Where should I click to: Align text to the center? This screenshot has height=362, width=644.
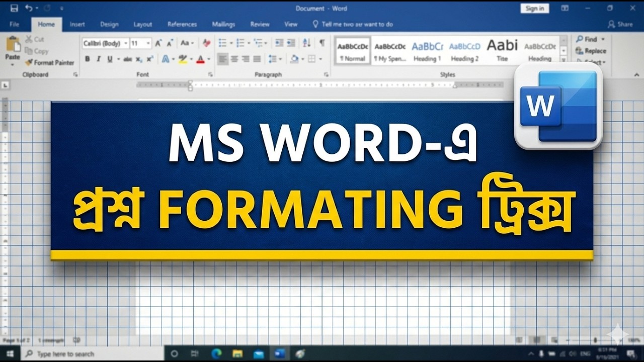(x=234, y=59)
